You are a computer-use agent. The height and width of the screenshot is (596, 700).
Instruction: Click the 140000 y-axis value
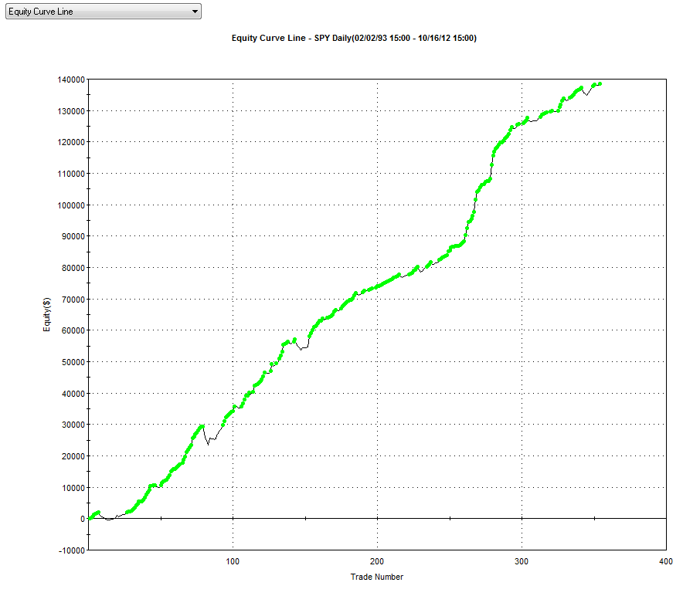tap(71, 80)
